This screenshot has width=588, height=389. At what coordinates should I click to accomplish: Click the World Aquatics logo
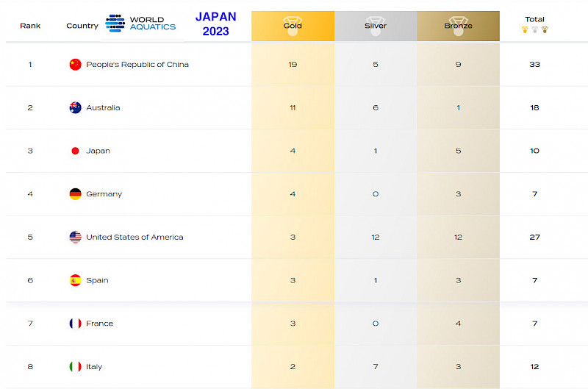pos(140,23)
